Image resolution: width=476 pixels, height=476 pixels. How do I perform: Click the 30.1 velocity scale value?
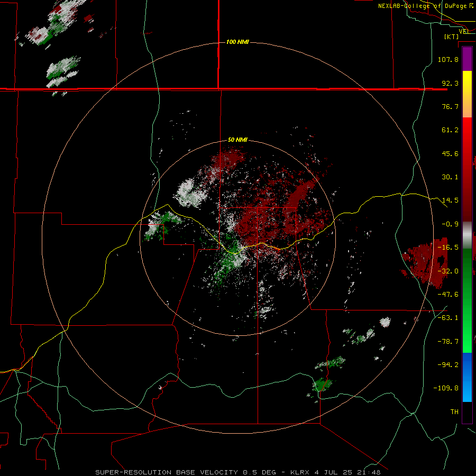pos(450,177)
